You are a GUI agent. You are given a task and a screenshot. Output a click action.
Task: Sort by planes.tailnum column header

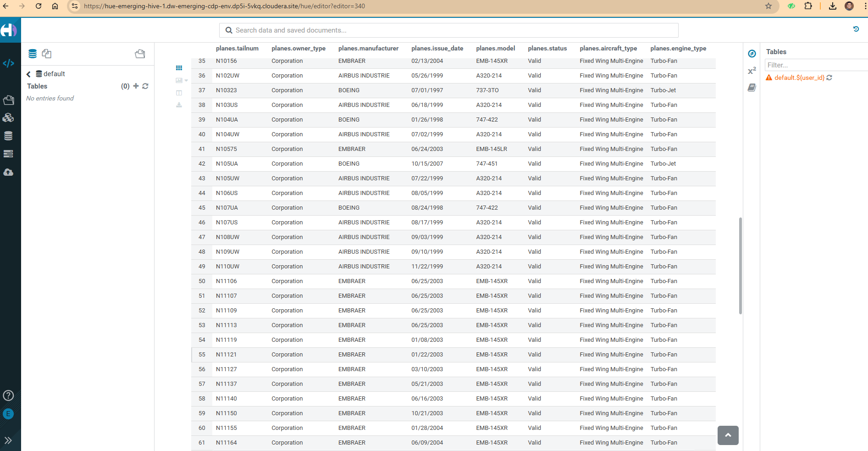(237, 48)
